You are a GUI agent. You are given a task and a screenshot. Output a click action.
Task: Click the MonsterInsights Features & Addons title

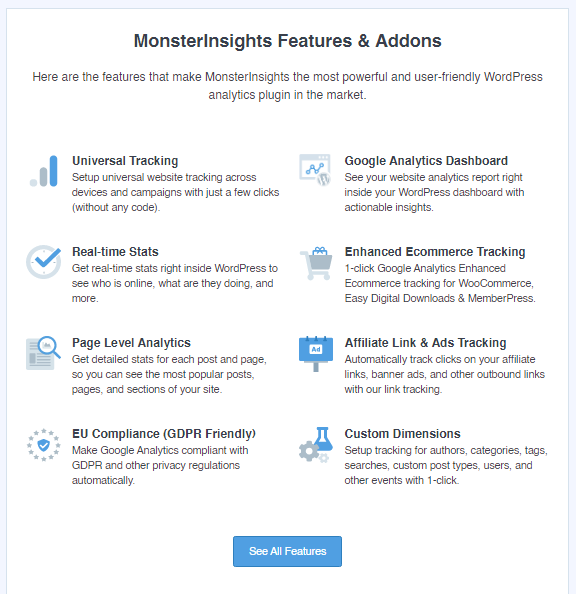288,41
